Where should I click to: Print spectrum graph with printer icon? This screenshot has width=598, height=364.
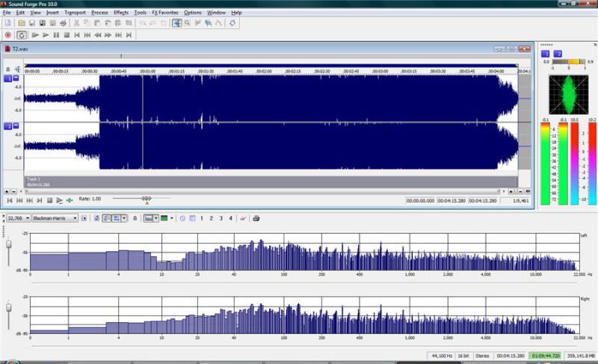coord(256,218)
